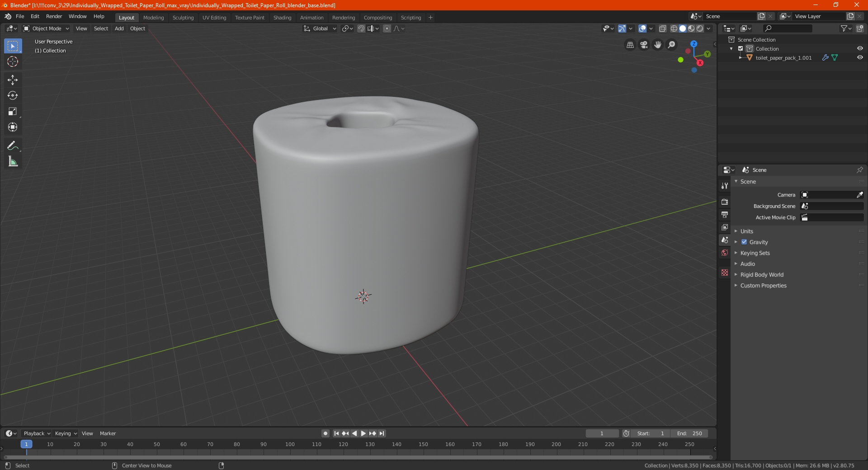The height and width of the screenshot is (470, 868).
Task: Click the pan view hand icon
Action: click(x=658, y=45)
